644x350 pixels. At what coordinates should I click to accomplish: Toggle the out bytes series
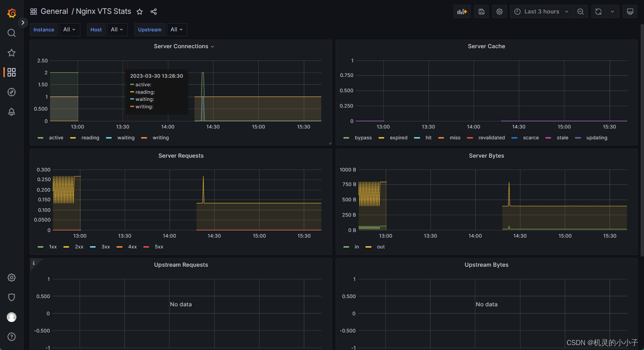point(381,247)
